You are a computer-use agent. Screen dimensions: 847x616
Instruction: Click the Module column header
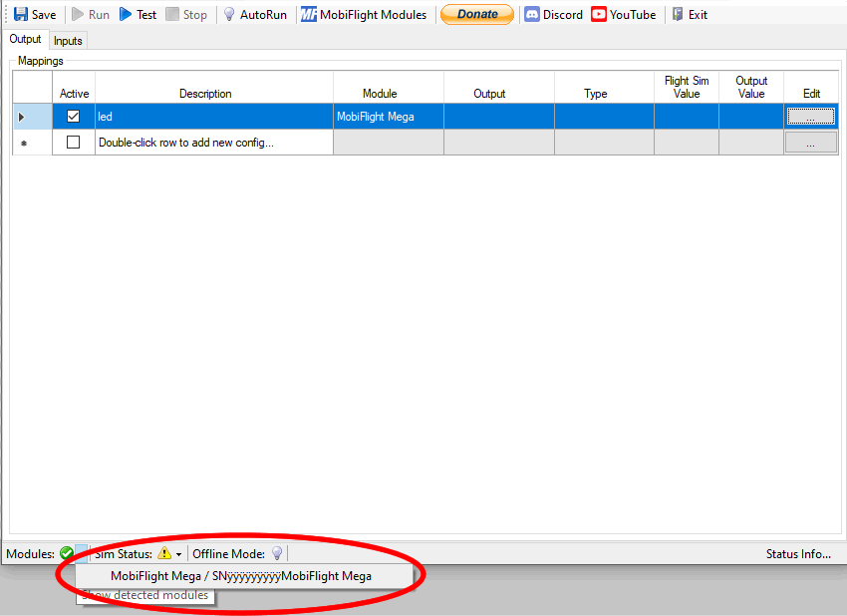(389, 87)
